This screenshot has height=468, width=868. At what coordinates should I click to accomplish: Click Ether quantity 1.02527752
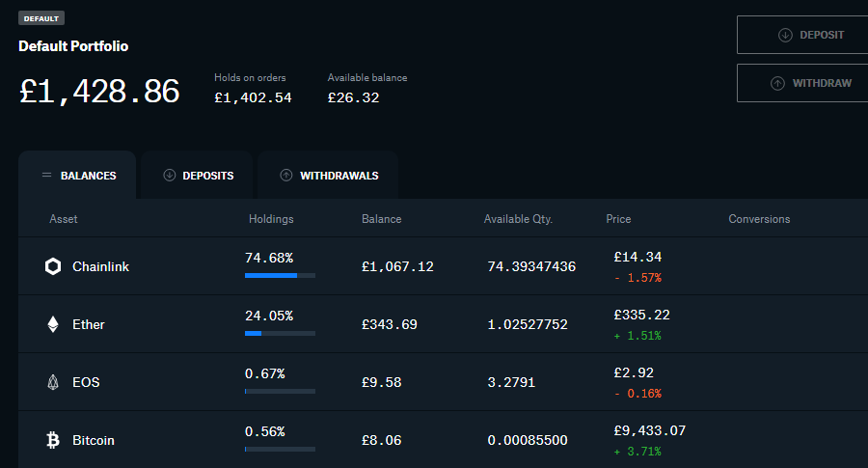528,324
